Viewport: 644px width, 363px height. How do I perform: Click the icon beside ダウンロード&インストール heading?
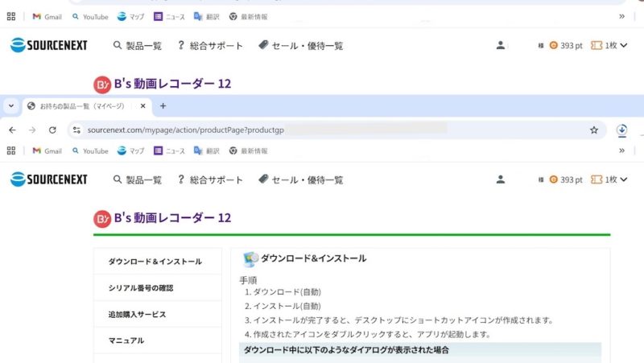(x=250, y=258)
